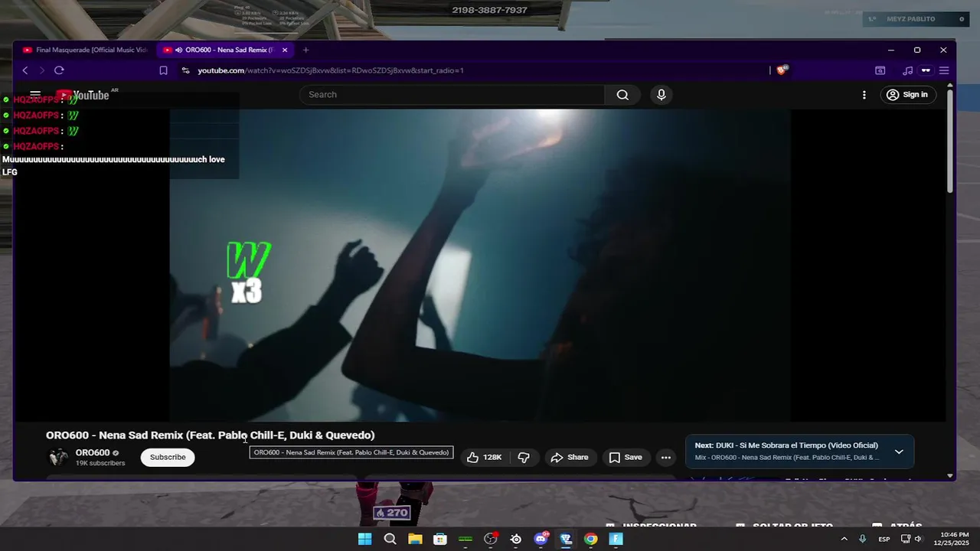Open Discord from taskbar
Screen dimensions: 980x551
pyautogui.click(x=541, y=539)
